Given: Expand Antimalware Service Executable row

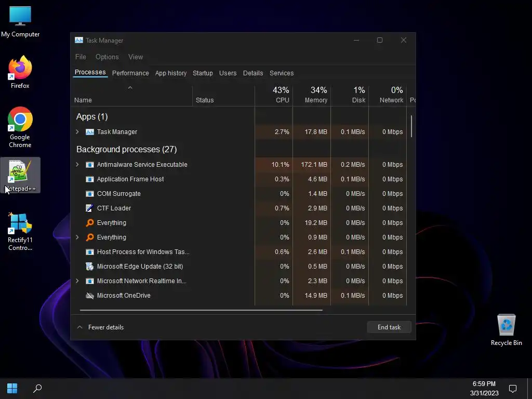Looking at the screenshot, I should pyautogui.click(x=77, y=165).
